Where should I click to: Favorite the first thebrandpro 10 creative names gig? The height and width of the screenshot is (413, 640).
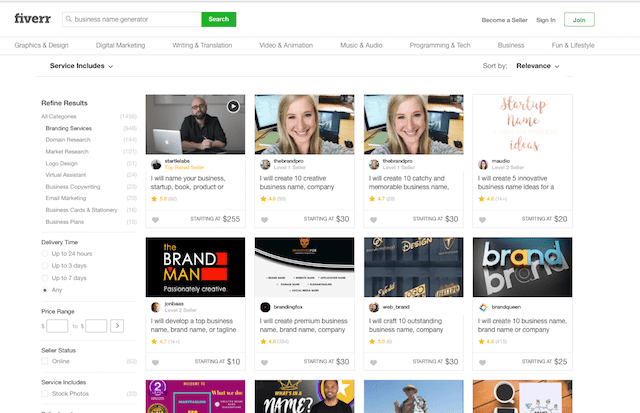264,220
